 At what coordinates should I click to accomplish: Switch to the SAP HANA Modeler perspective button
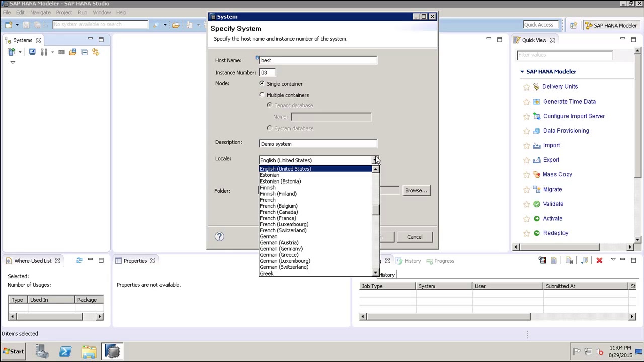click(x=611, y=25)
